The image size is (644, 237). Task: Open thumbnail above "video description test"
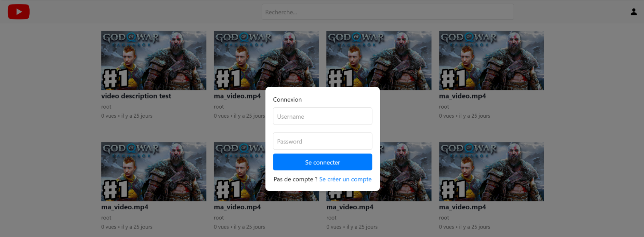point(153,61)
